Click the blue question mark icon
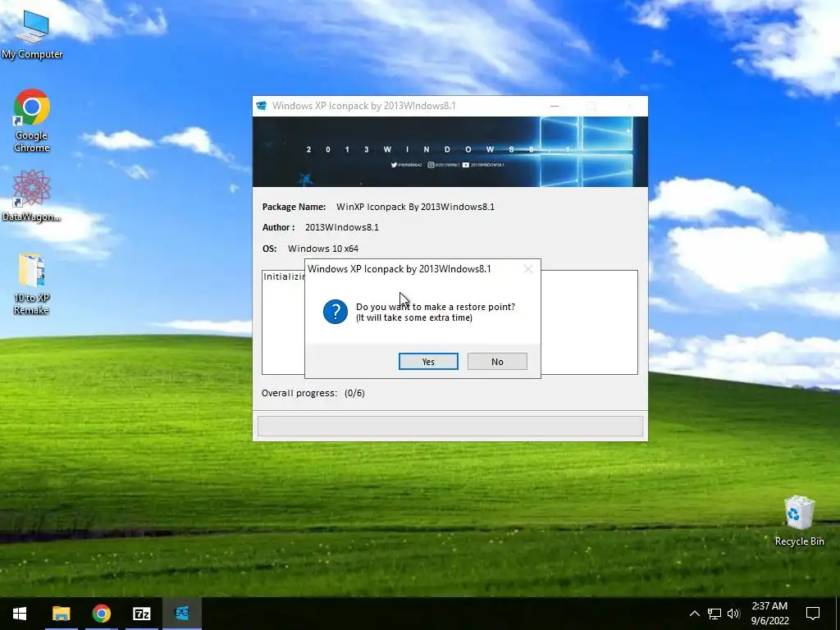This screenshot has width=840, height=630. coord(336,312)
